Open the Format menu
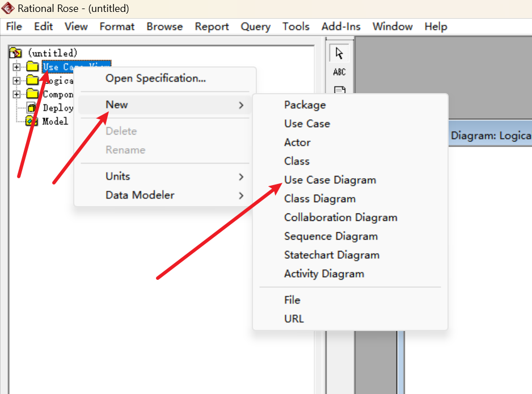 point(117,27)
